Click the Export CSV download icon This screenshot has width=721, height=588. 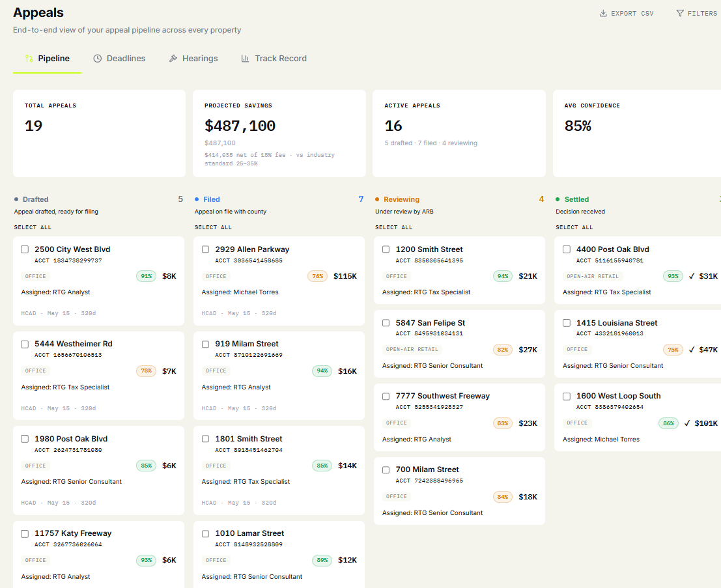click(x=603, y=13)
